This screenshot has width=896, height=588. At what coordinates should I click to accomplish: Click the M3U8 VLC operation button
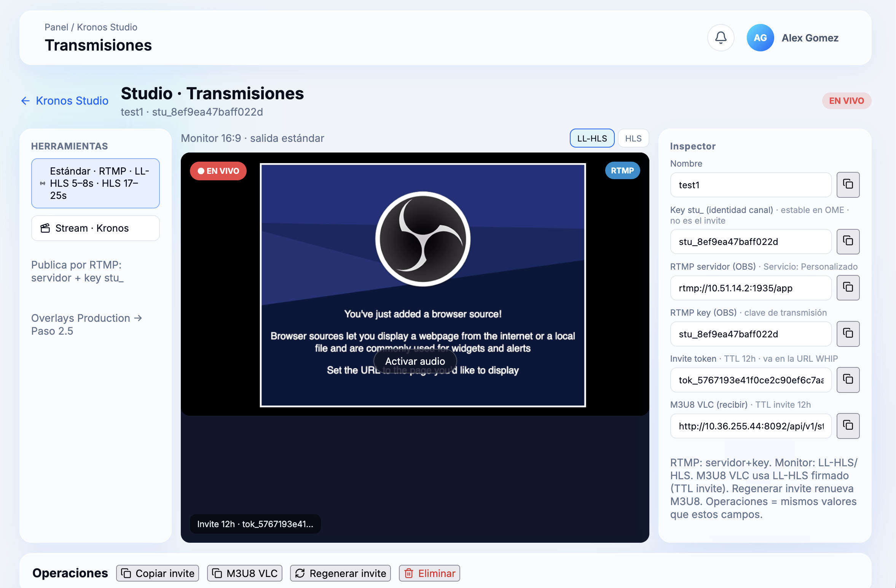click(x=245, y=573)
